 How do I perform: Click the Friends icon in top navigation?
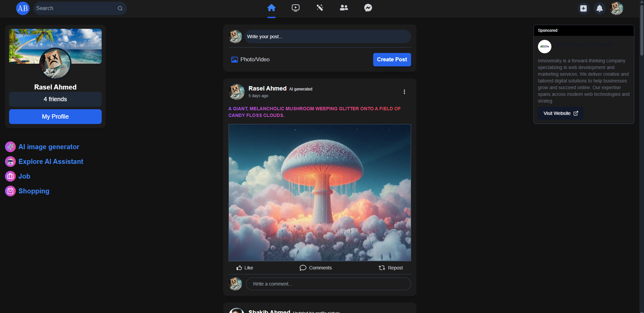point(344,8)
